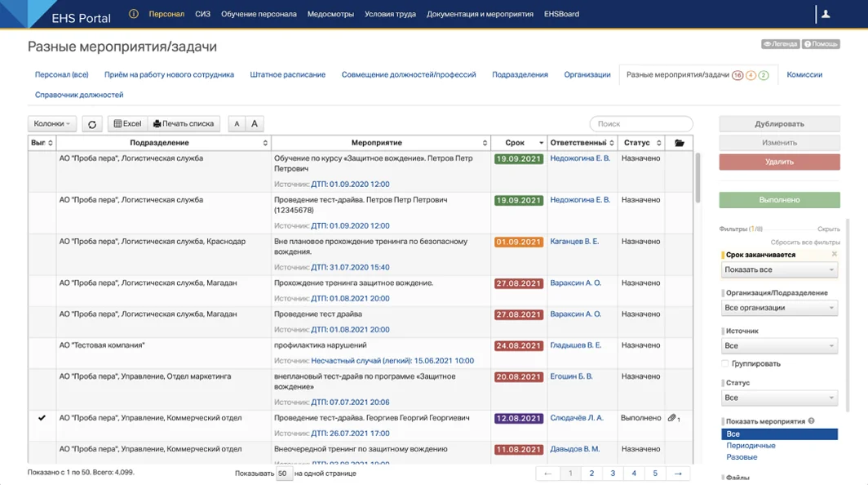Sort by the Статус column header

pyautogui.click(x=641, y=143)
